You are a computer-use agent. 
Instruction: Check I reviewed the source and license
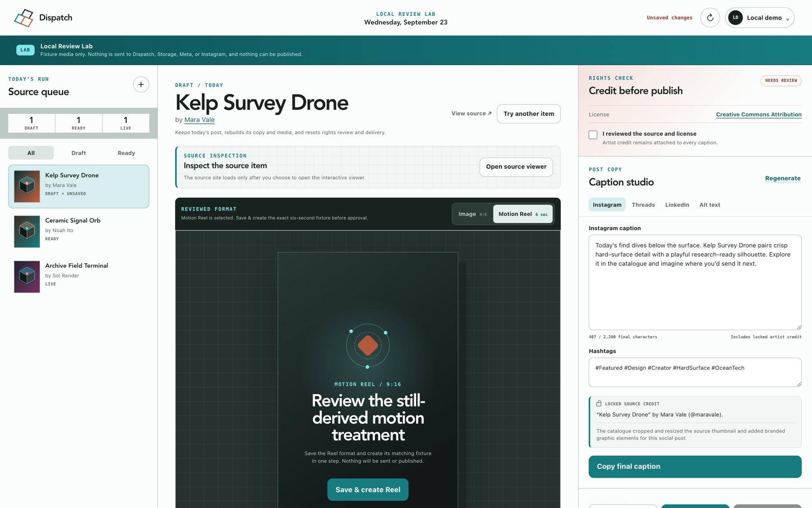[x=593, y=135]
